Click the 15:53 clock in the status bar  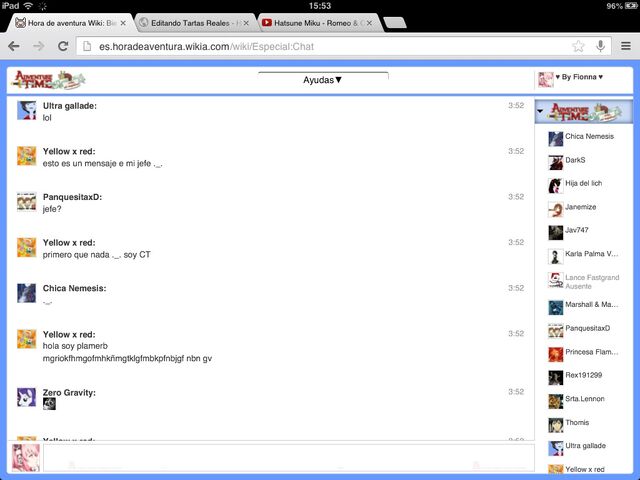point(320,6)
